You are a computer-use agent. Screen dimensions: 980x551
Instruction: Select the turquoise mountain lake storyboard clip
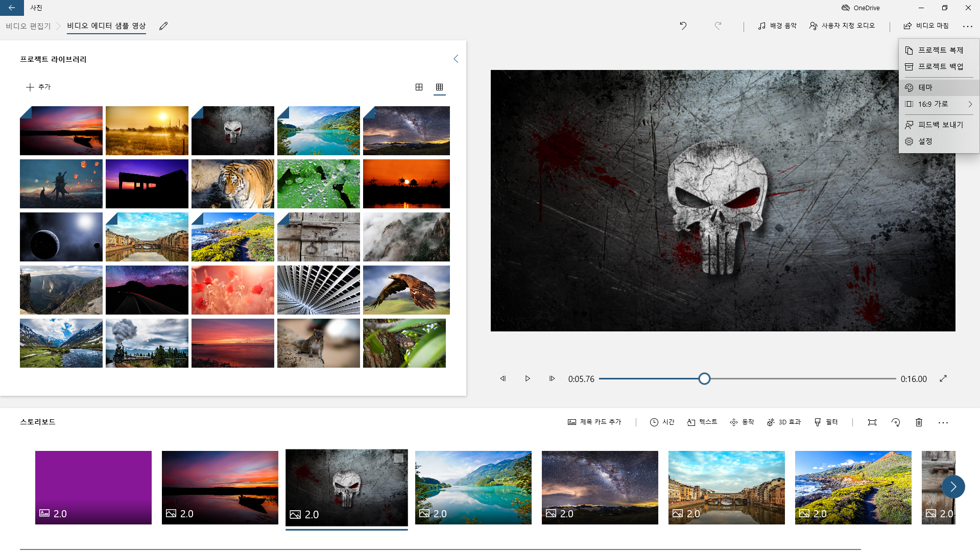coord(473,487)
